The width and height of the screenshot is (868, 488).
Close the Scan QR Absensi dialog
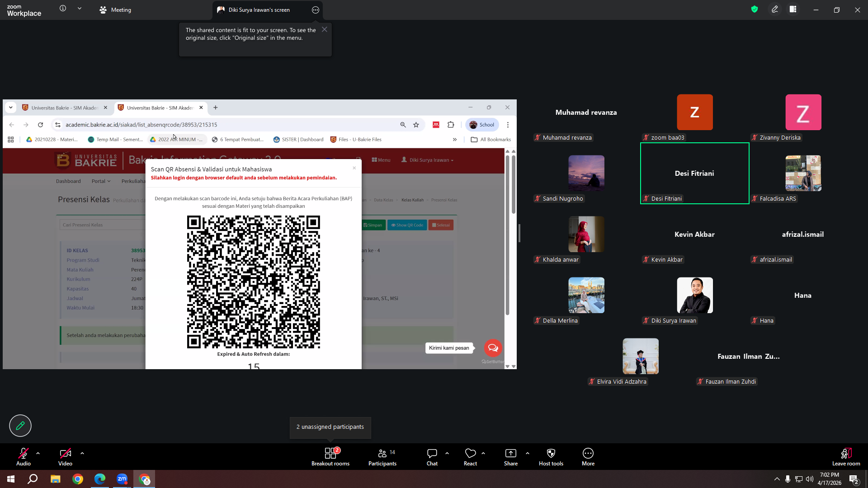click(354, 168)
